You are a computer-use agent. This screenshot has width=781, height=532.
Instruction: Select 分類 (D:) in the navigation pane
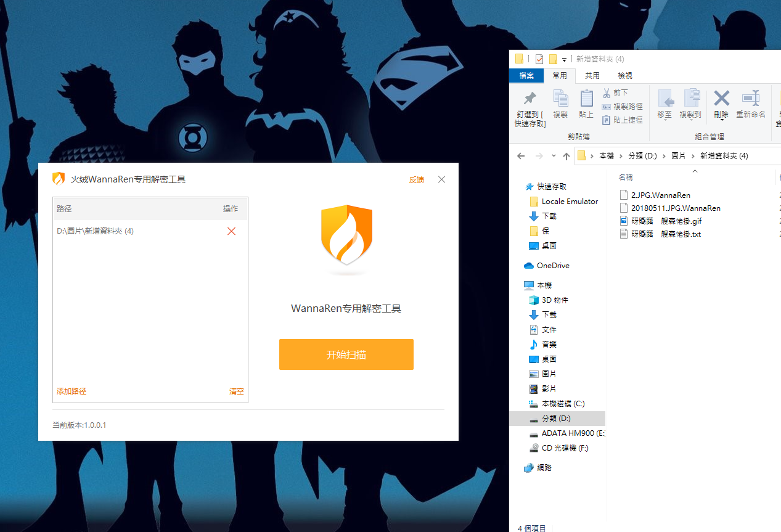557,419
